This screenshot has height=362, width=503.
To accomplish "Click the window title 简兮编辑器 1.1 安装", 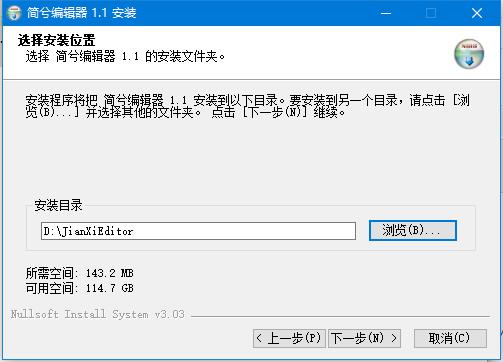I will coord(82,13).
